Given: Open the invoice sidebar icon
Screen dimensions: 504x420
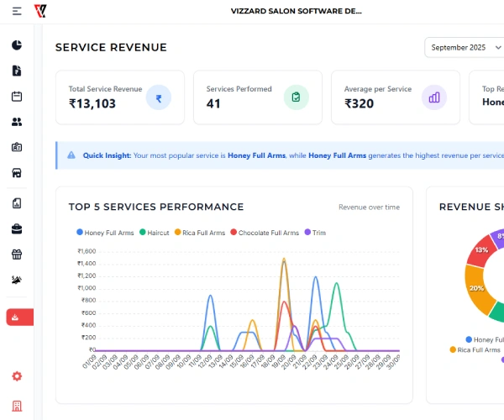Looking at the screenshot, I should 17,71.
